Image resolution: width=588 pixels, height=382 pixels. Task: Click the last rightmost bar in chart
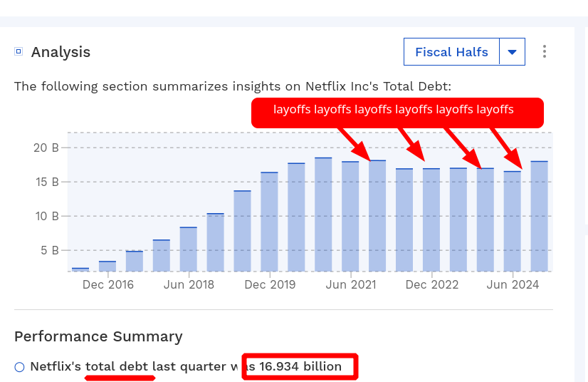540,216
